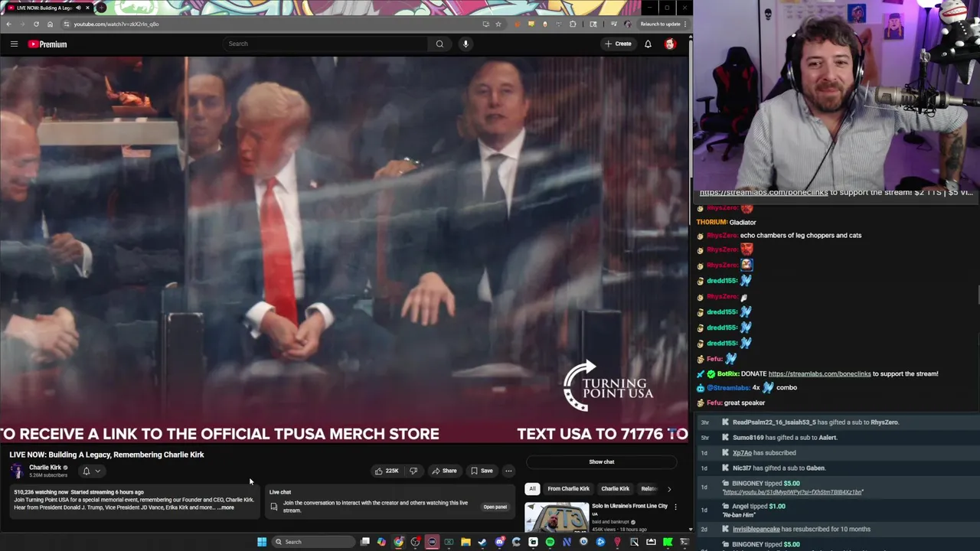Go back using the browser back arrow
The width and height of the screenshot is (980, 551).
tap(8, 24)
